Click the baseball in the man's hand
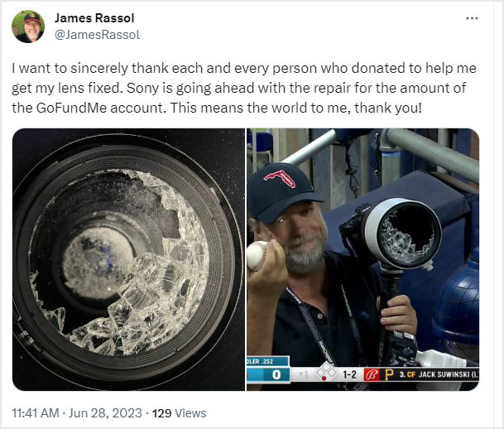 [257, 256]
